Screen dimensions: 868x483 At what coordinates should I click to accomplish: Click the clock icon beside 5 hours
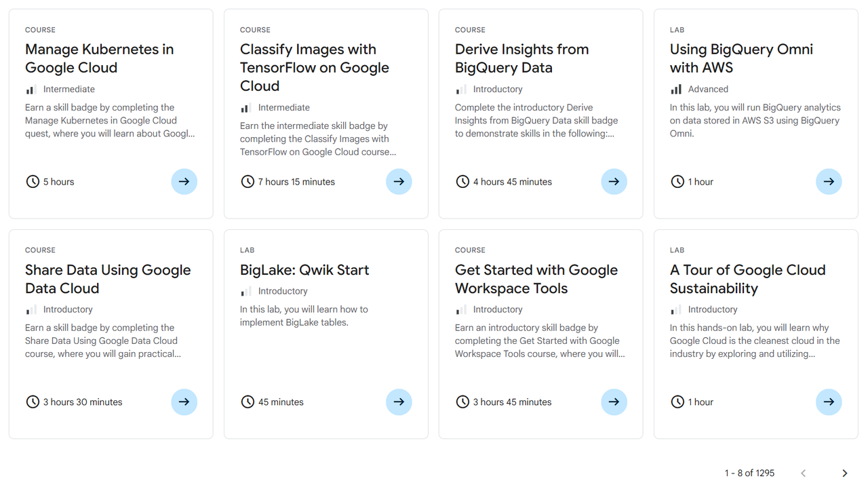[x=33, y=182]
